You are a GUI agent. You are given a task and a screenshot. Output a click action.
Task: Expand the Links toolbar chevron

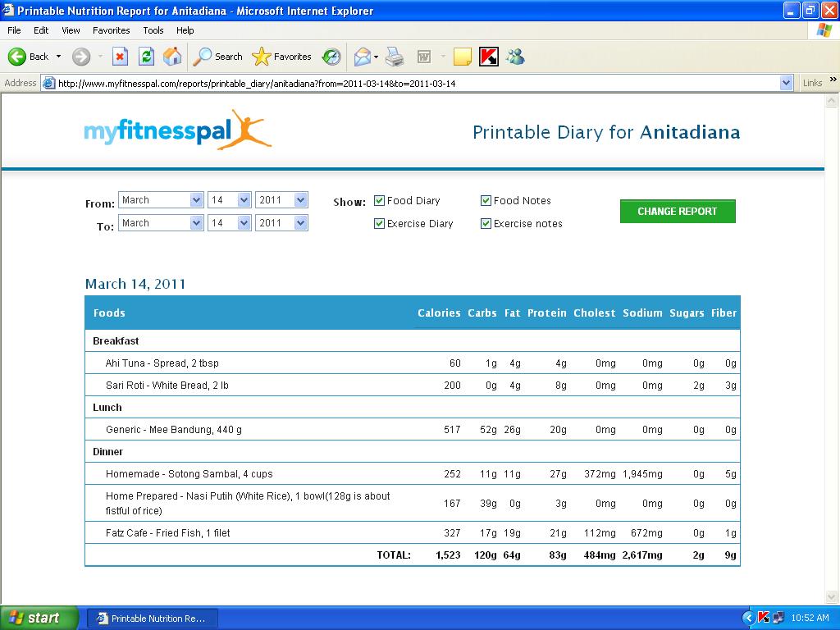833,80
